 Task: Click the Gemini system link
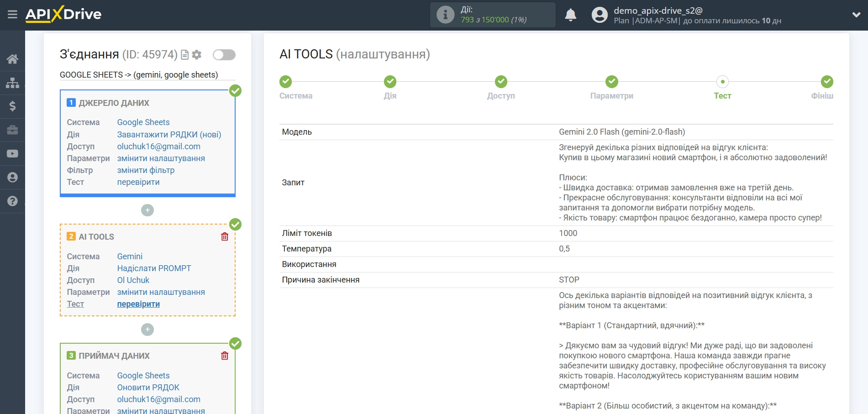130,257
